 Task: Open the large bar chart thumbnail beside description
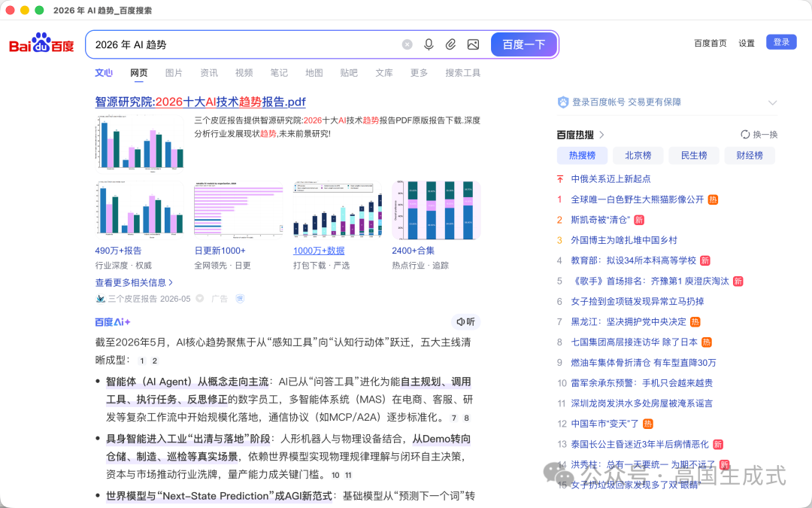pyautogui.click(x=139, y=142)
